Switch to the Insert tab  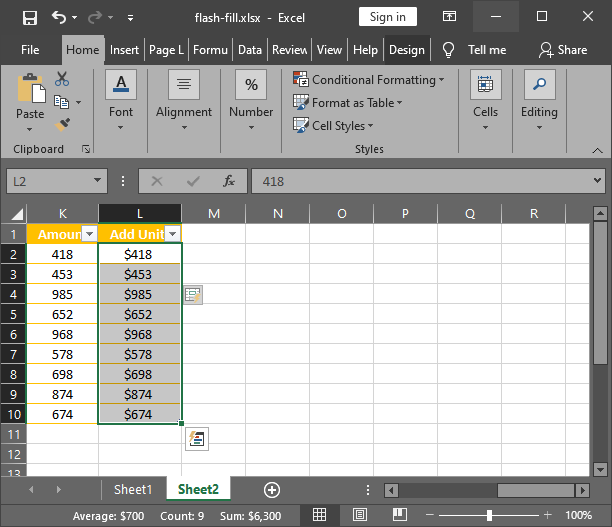click(x=124, y=50)
